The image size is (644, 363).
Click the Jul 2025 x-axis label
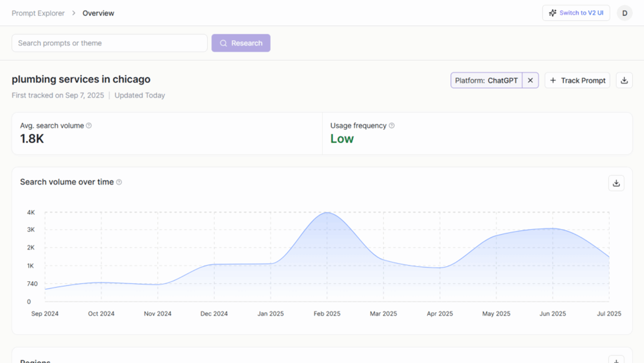coord(609,314)
